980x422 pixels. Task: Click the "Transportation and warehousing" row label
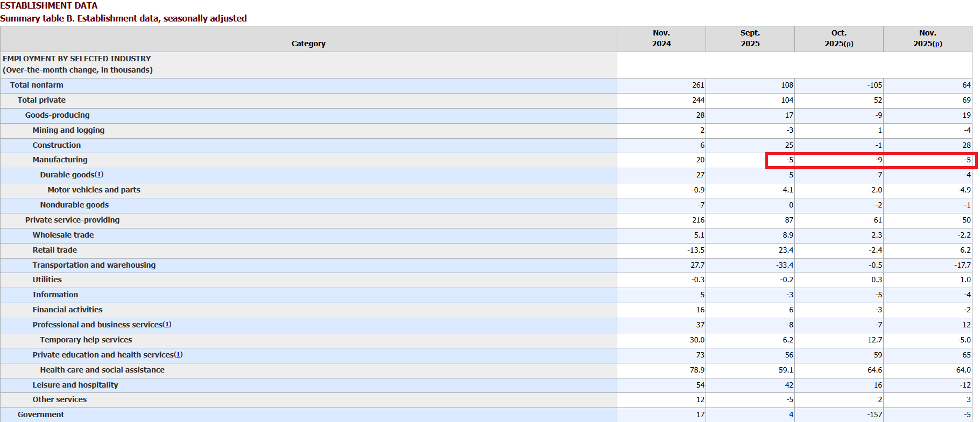pyautogui.click(x=94, y=265)
